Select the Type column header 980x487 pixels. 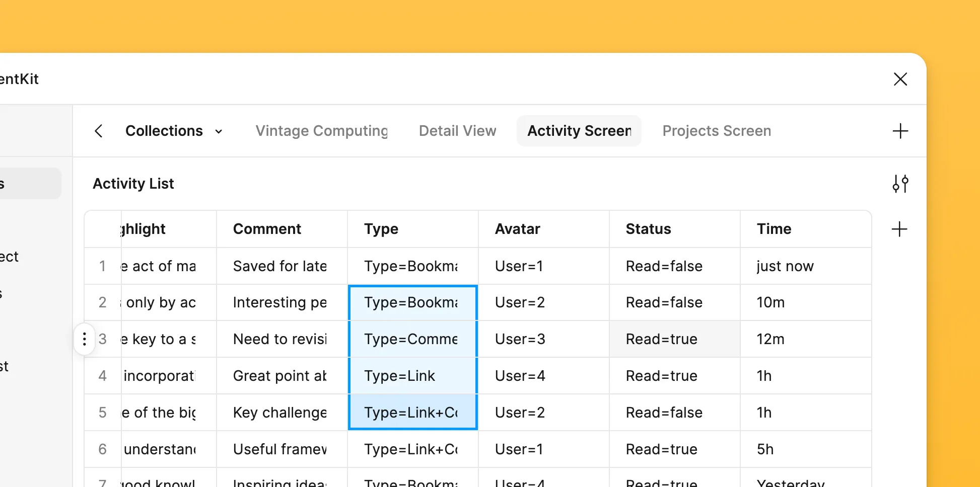point(381,229)
